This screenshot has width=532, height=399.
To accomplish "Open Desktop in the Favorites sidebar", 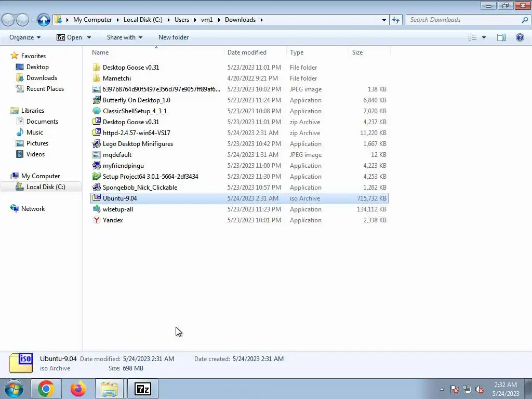I will pos(37,67).
